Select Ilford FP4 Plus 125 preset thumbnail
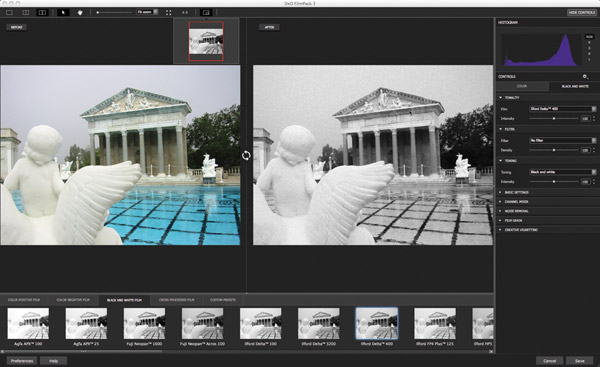 (435, 324)
